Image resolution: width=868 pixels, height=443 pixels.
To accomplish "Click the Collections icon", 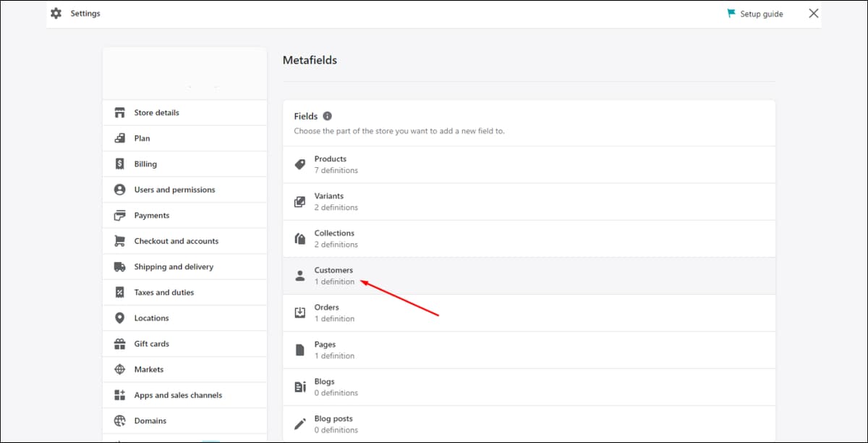I will [300, 239].
